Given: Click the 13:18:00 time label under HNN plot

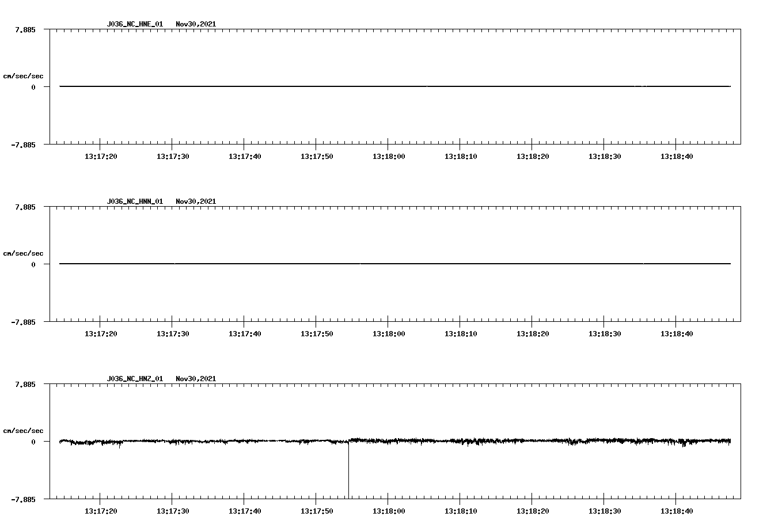Looking at the screenshot, I should point(389,334).
